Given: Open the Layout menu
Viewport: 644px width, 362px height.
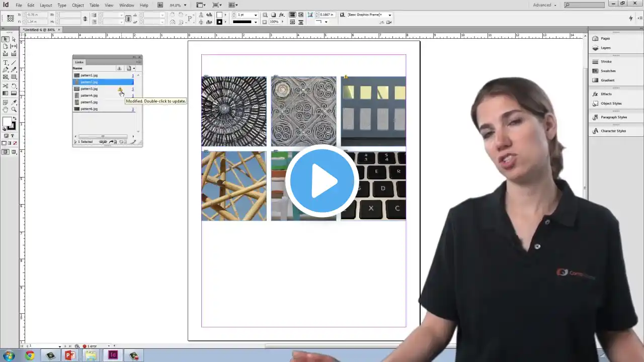Looking at the screenshot, I should (x=46, y=5).
